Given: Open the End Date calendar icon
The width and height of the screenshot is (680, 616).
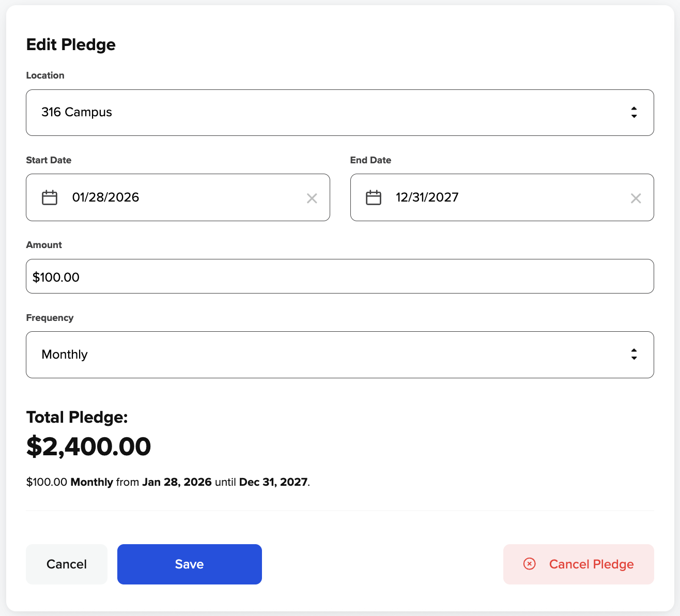Looking at the screenshot, I should (x=374, y=197).
